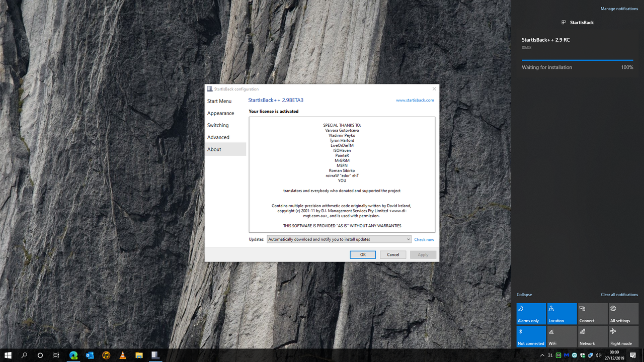
Task: Click StartIsBack configuration title bar icon
Action: [x=210, y=89]
